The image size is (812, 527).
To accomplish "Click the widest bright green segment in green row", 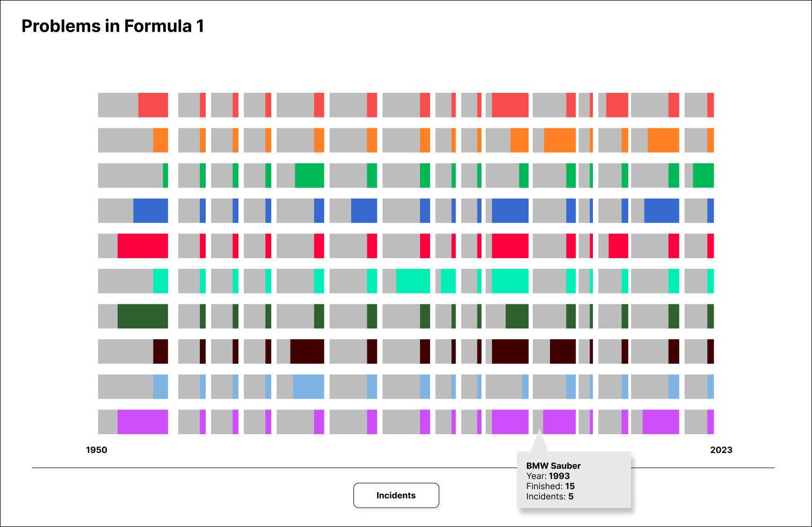I will point(309,175).
